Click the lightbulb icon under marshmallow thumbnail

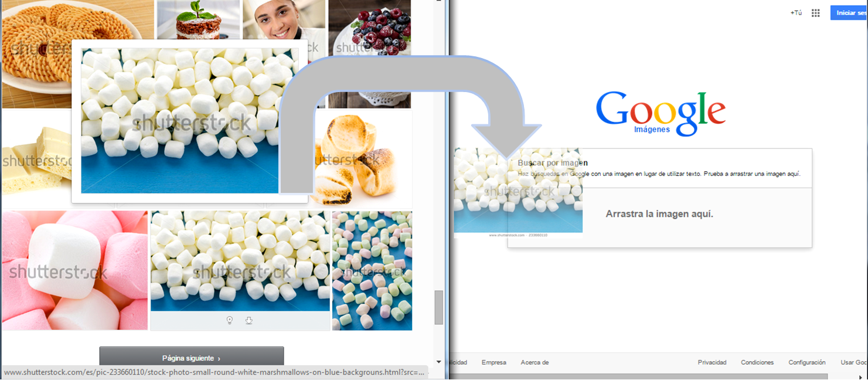[x=230, y=320]
